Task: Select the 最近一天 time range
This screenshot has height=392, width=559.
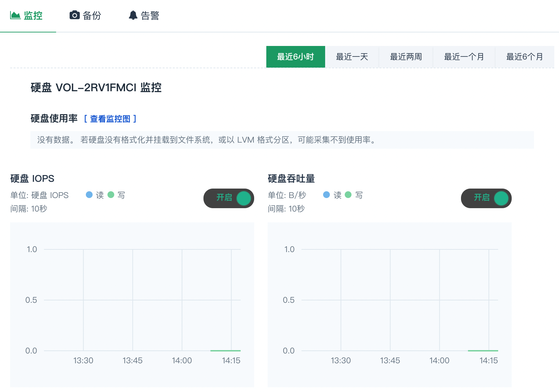Action: coord(352,57)
